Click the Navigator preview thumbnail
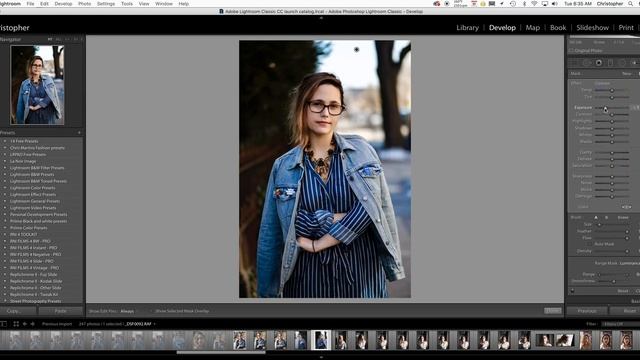This screenshot has height=360, width=640. tap(37, 84)
